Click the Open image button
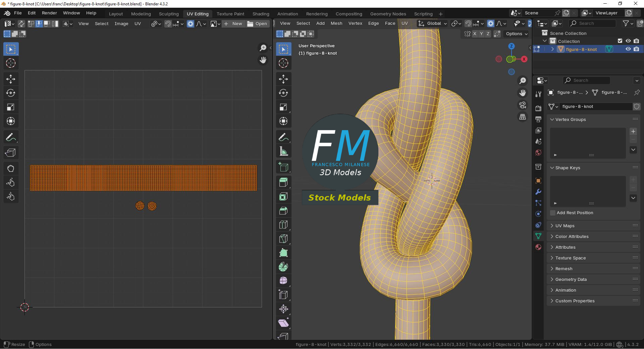 (257, 24)
